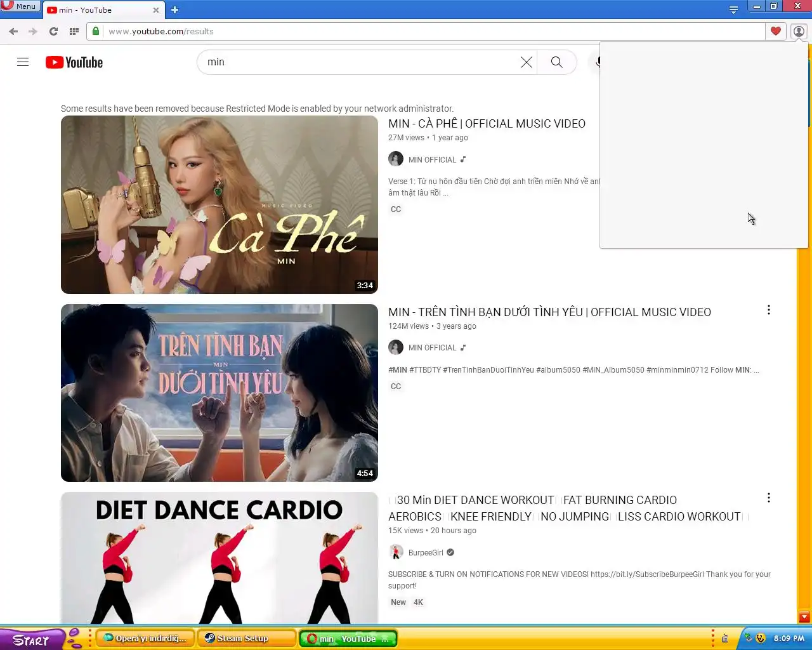Open the Cà Phê video thumbnail
Screen dimensions: 812x650
click(x=219, y=204)
